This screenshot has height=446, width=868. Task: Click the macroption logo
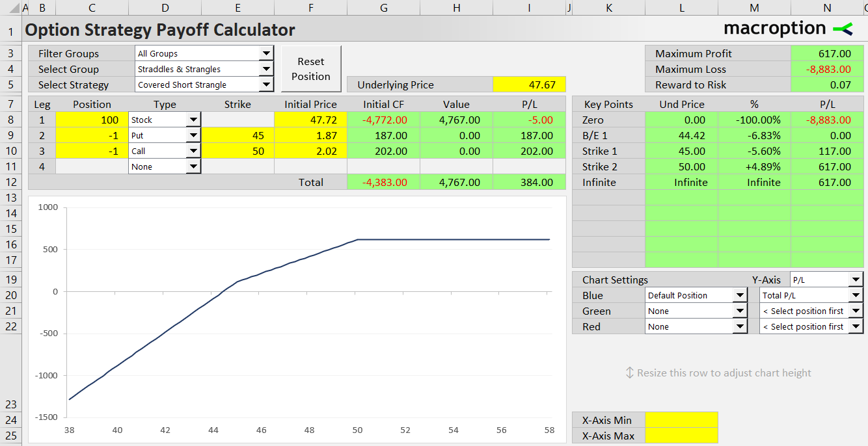pos(788,29)
